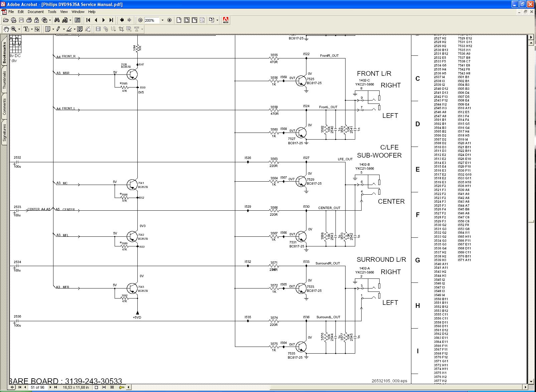536x392 pixels.
Task: Go to next page toolbar arrow
Action: [104, 20]
